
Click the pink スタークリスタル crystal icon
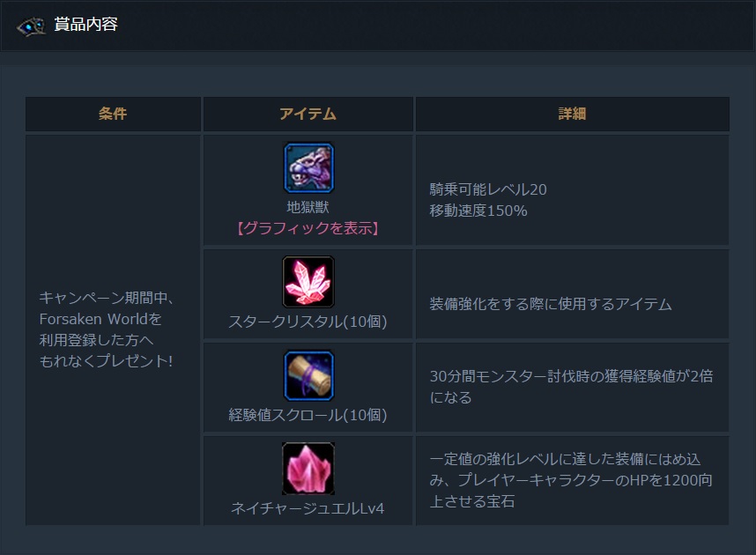[308, 281]
